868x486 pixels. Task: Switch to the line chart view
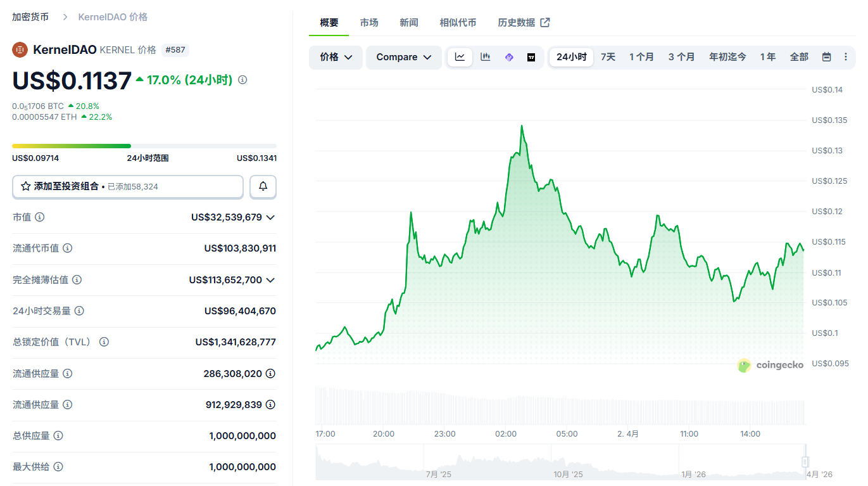(460, 57)
